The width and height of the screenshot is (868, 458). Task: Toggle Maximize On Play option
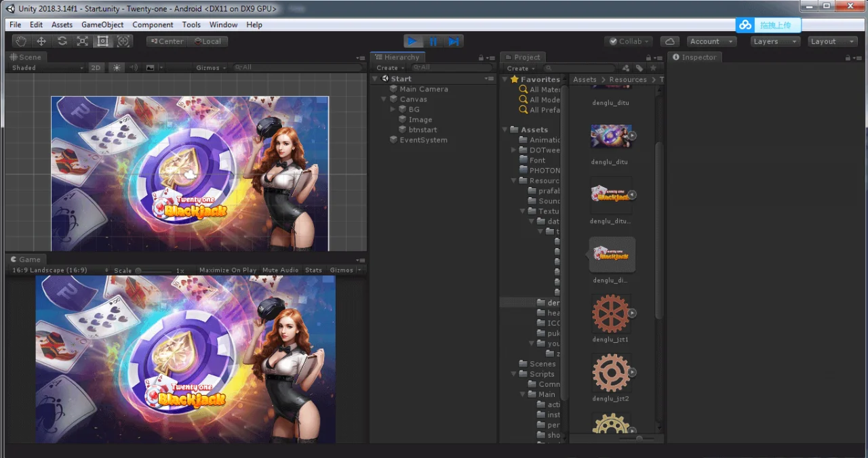[228, 270]
